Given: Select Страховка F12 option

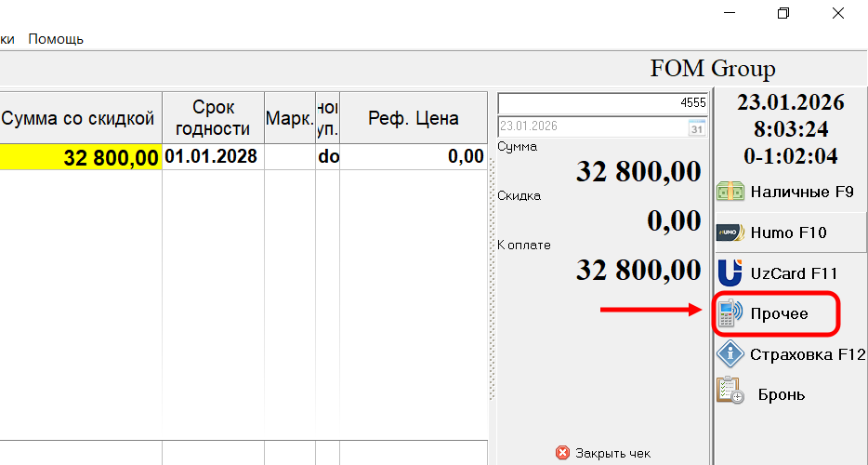Looking at the screenshot, I should 789,354.
